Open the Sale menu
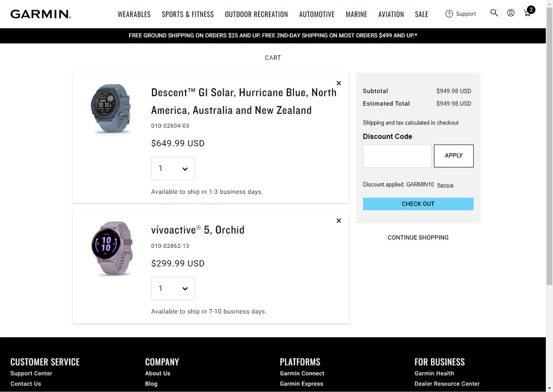The image size is (553, 392). (421, 14)
